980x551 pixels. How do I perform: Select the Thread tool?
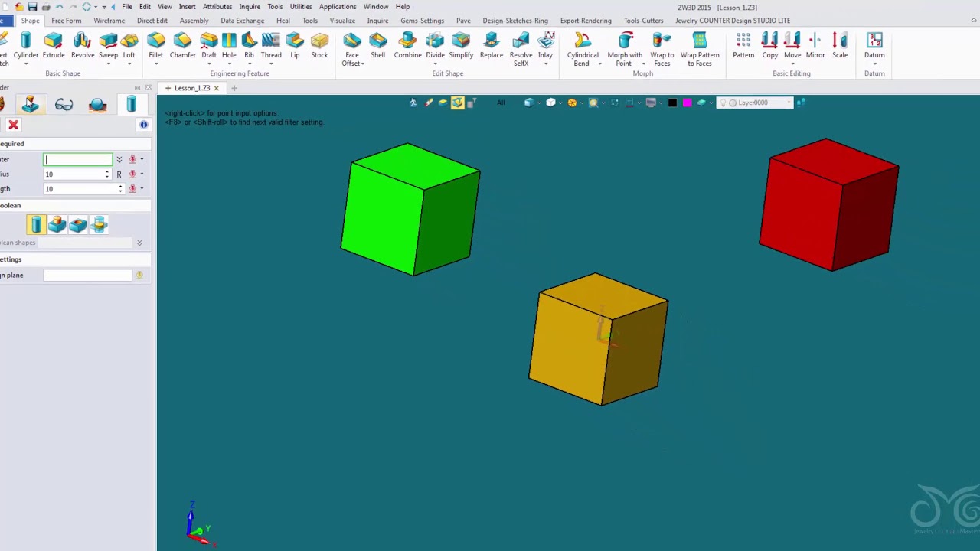click(271, 46)
